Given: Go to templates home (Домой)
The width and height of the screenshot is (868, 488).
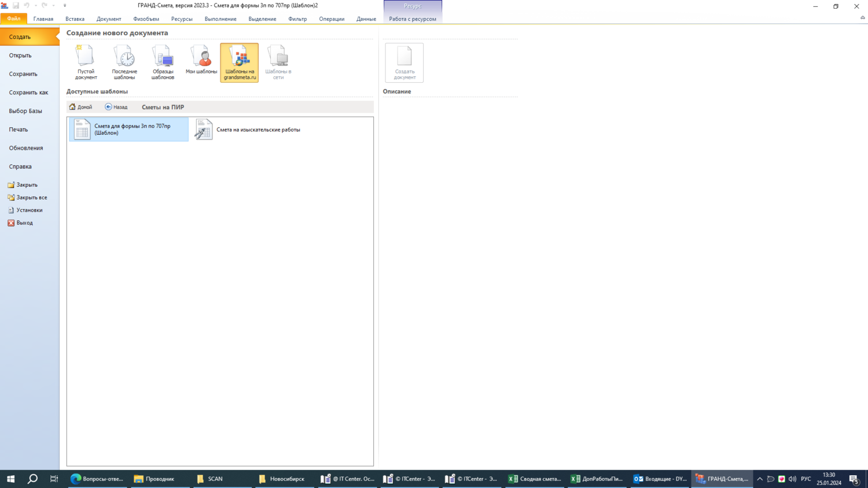Looking at the screenshot, I should (81, 107).
